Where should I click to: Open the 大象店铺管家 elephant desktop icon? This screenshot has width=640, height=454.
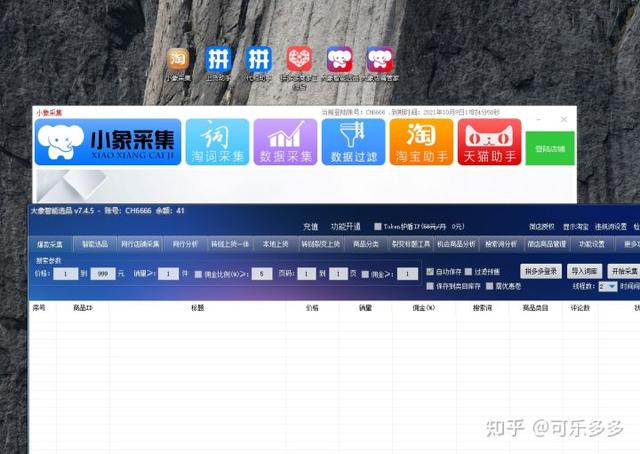(x=380, y=64)
